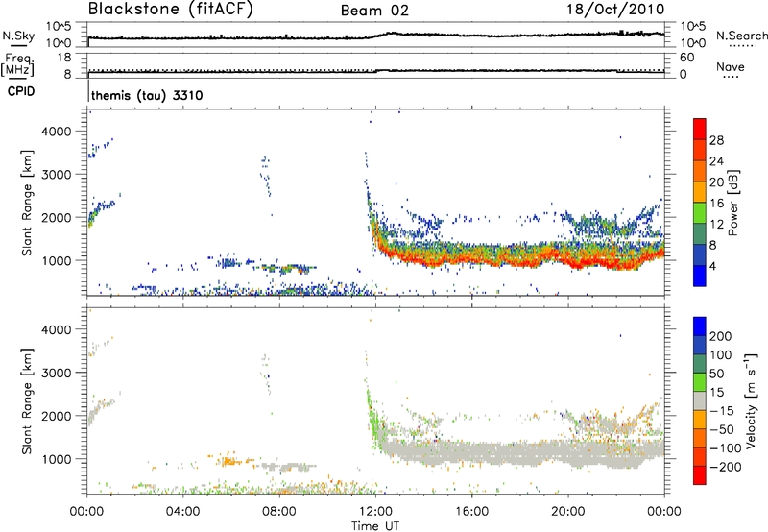This screenshot has height=532, width=768.
Task: Click the '18' frequency axis tick
Action: tap(64, 58)
